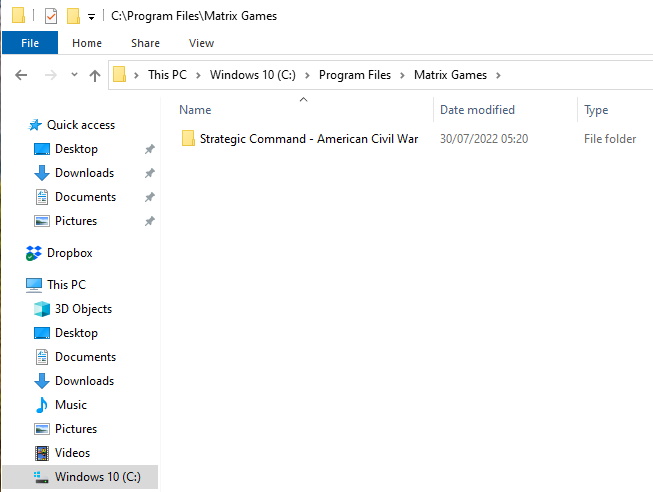This screenshot has width=653, height=492.
Task: Expand the chevron after Program Files
Action: (402, 75)
